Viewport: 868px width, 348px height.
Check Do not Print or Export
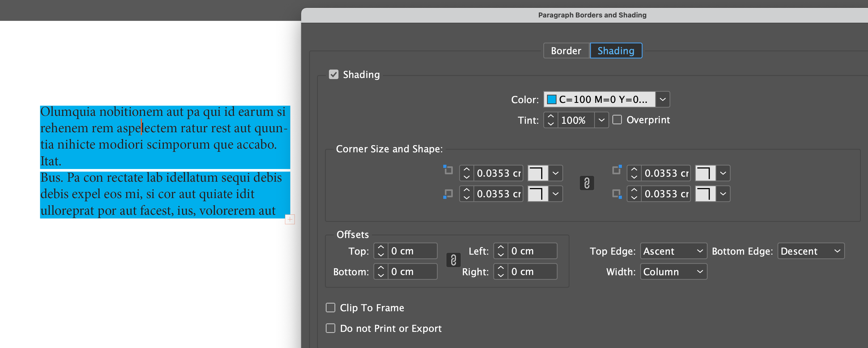(331, 328)
